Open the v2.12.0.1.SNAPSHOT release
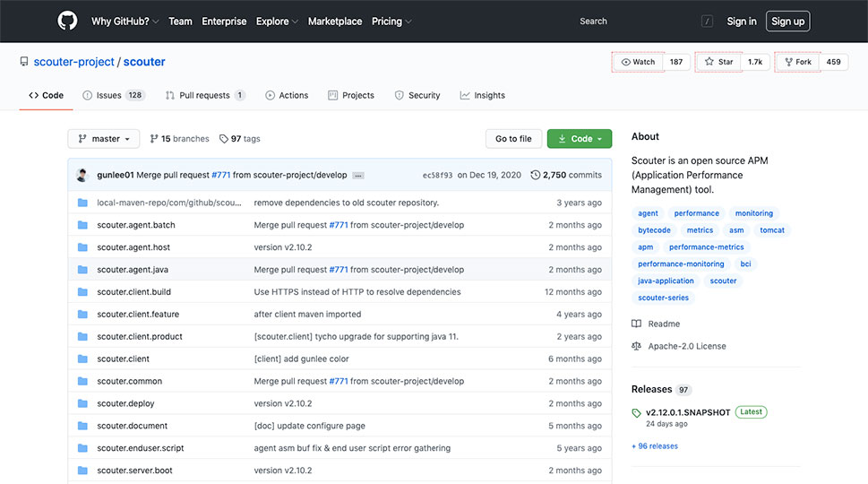This screenshot has width=868, height=484. click(688, 412)
